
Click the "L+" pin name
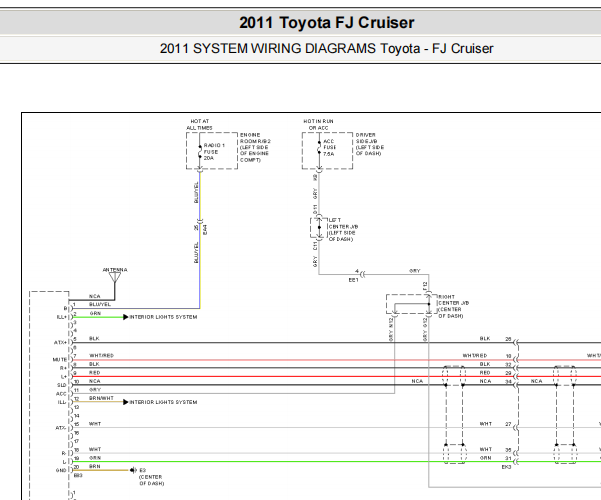(x=64, y=377)
